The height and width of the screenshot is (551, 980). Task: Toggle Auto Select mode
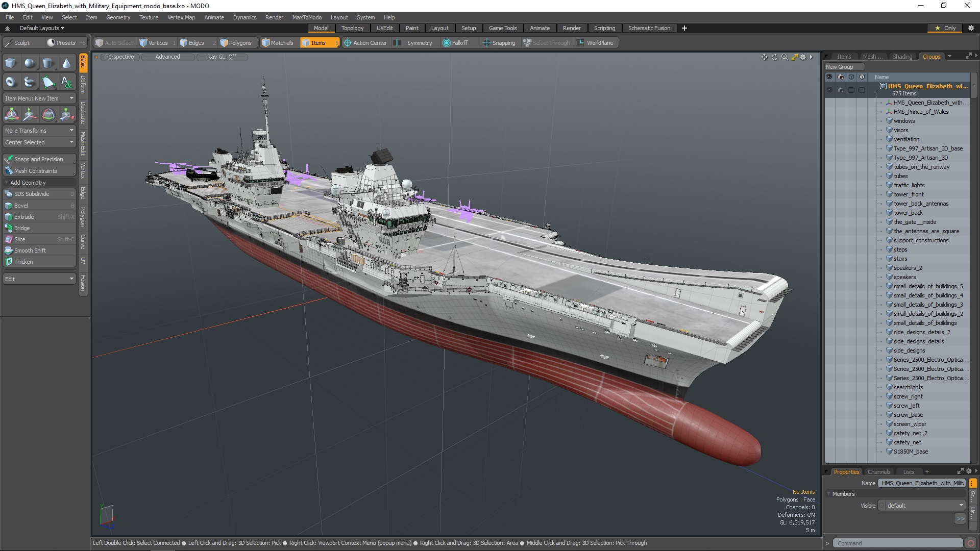tap(114, 43)
